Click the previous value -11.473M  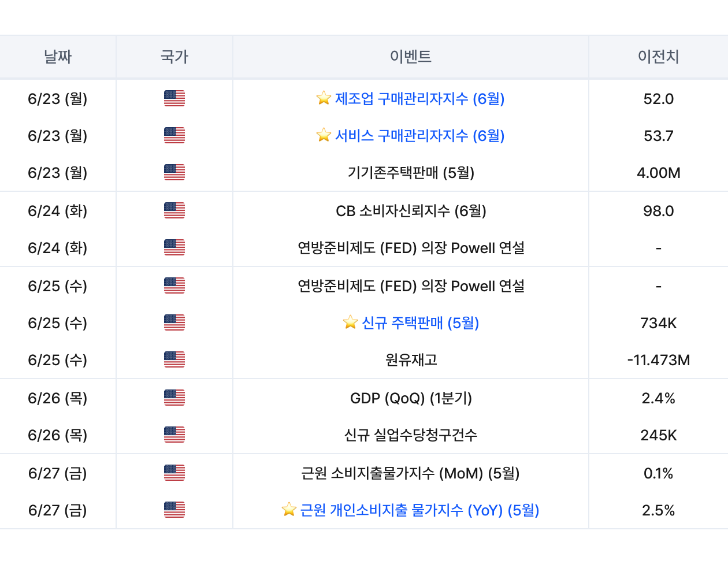pyautogui.click(x=658, y=360)
